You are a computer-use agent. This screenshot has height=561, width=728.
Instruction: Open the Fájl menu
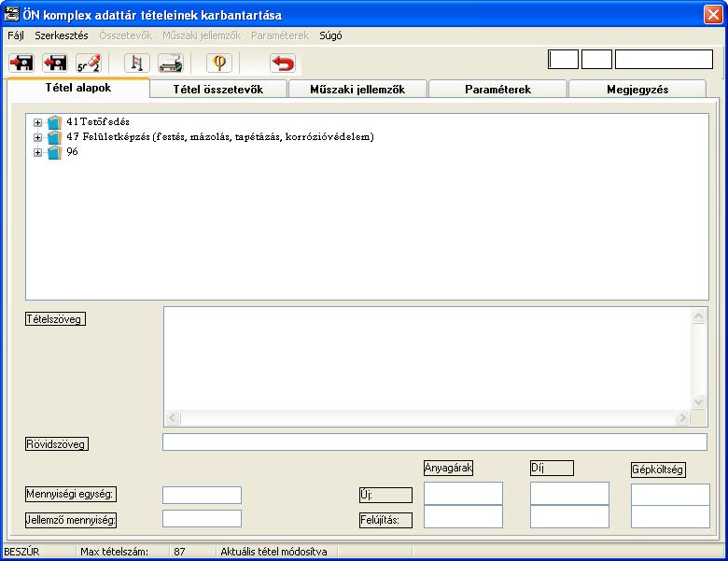click(x=15, y=35)
